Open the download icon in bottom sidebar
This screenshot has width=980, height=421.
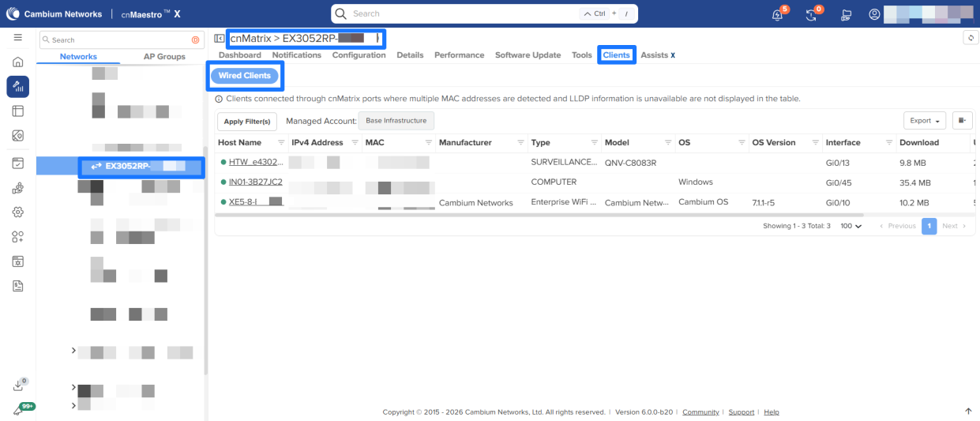click(x=18, y=385)
